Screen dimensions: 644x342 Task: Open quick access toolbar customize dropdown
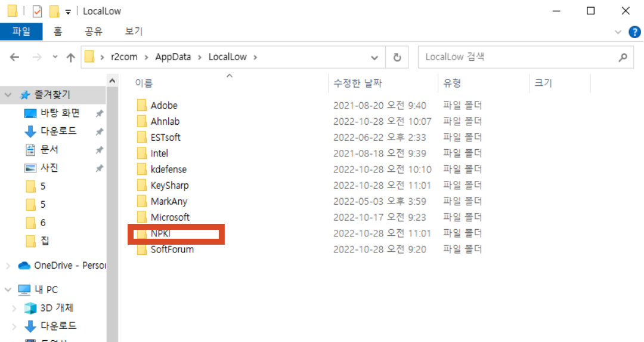click(68, 12)
